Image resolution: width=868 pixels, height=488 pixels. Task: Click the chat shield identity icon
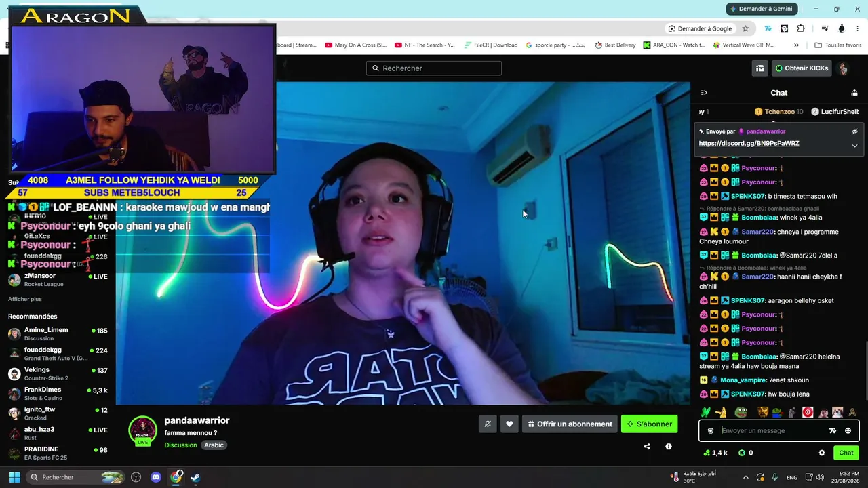tap(711, 430)
